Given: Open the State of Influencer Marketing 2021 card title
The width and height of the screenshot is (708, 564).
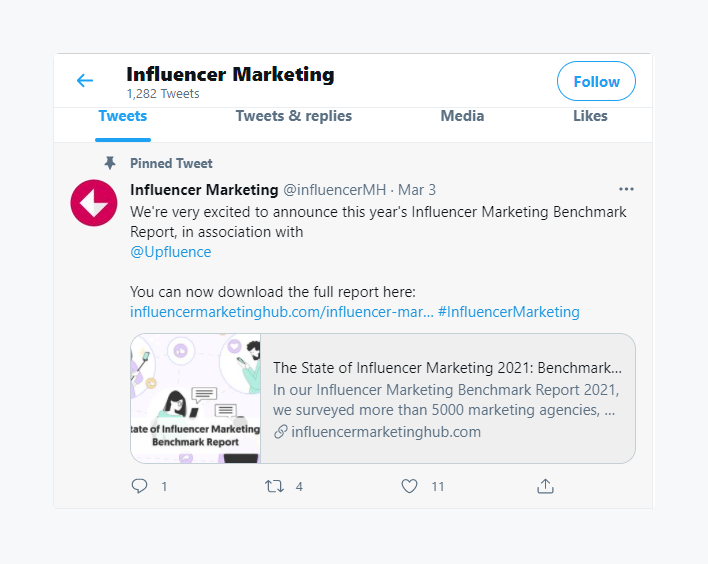Looking at the screenshot, I should 447,368.
